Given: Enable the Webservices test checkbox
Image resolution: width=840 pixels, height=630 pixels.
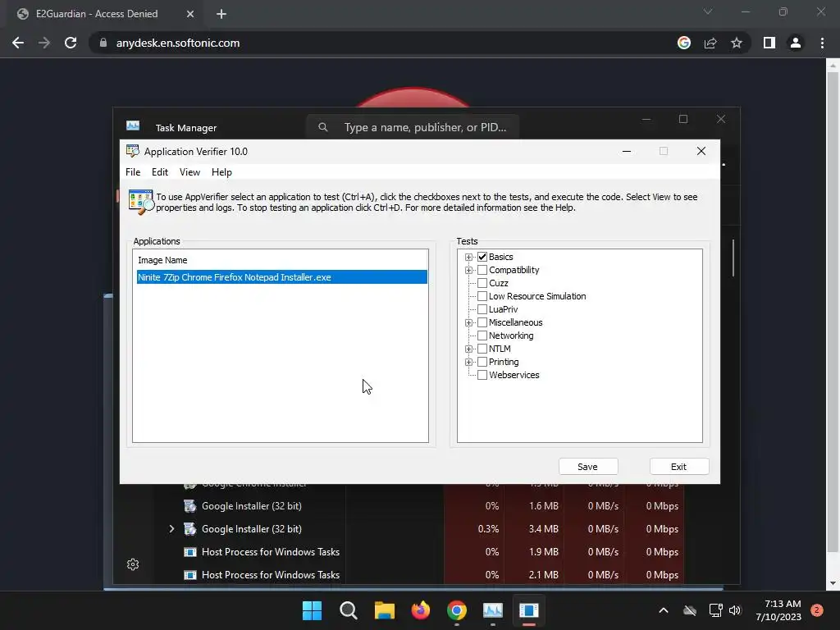Looking at the screenshot, I should pyautogui.click(x=482, y=375).
